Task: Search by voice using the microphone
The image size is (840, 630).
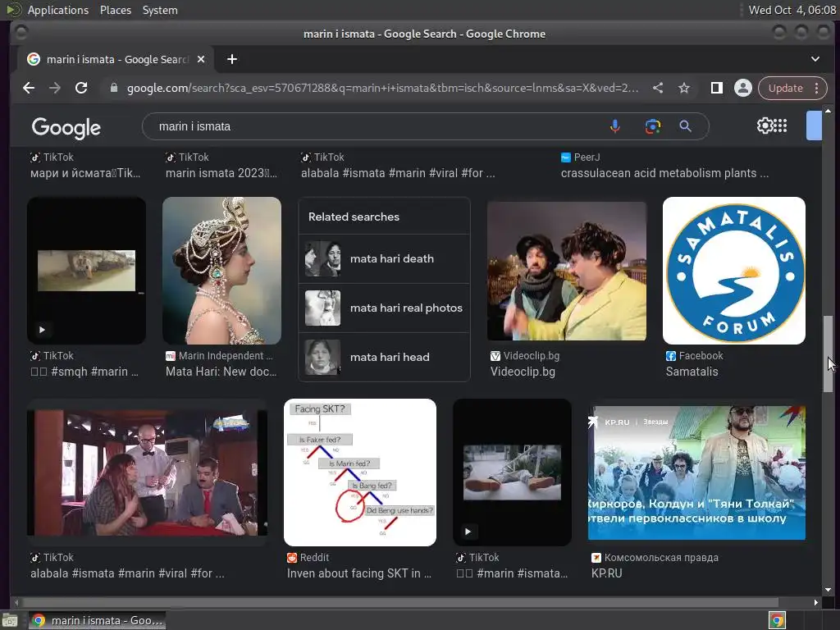Action: pos(615,126)
